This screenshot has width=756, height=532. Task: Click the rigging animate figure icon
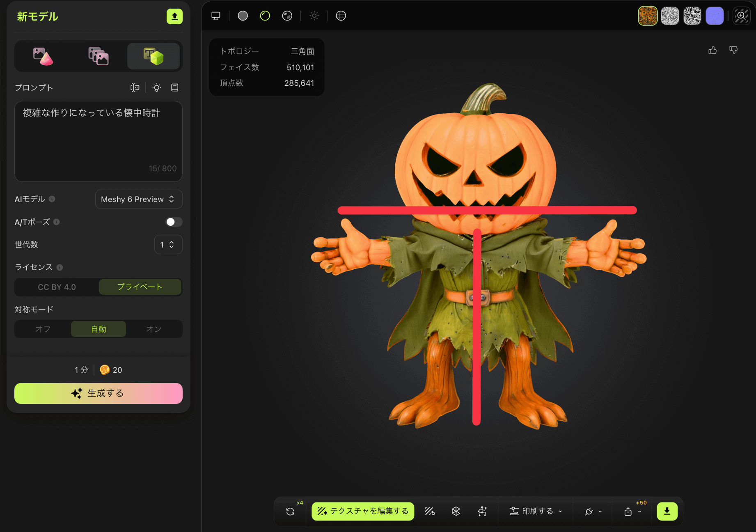point(482,511)
